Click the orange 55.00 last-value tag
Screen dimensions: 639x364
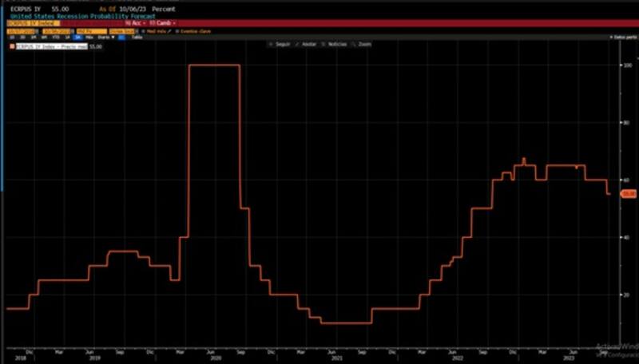coord(629,194)
